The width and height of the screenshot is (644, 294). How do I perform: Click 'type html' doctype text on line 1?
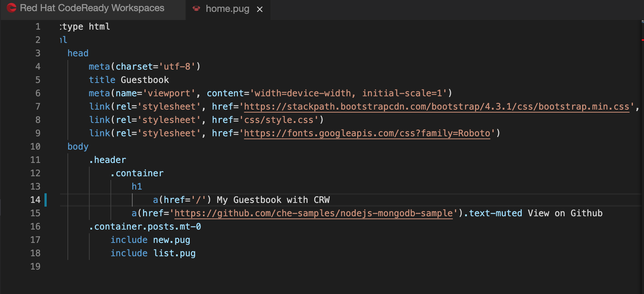[x=85, y=27]
